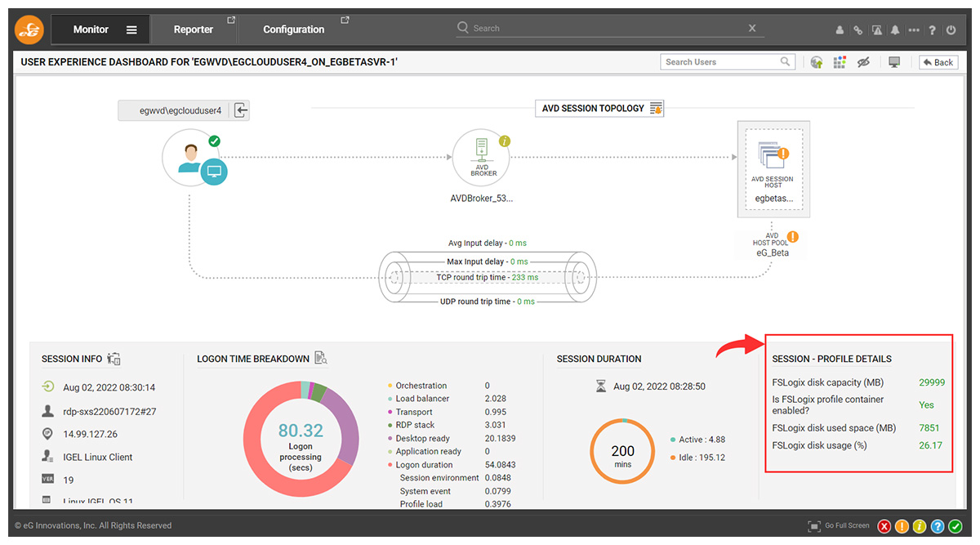Click the session duration 200 mins ring
The image size is (980, 545).
coord(623,451)
